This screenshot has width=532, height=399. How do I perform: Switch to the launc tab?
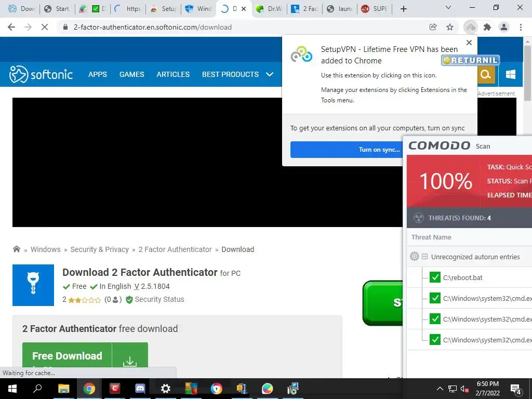click(340, 9)
